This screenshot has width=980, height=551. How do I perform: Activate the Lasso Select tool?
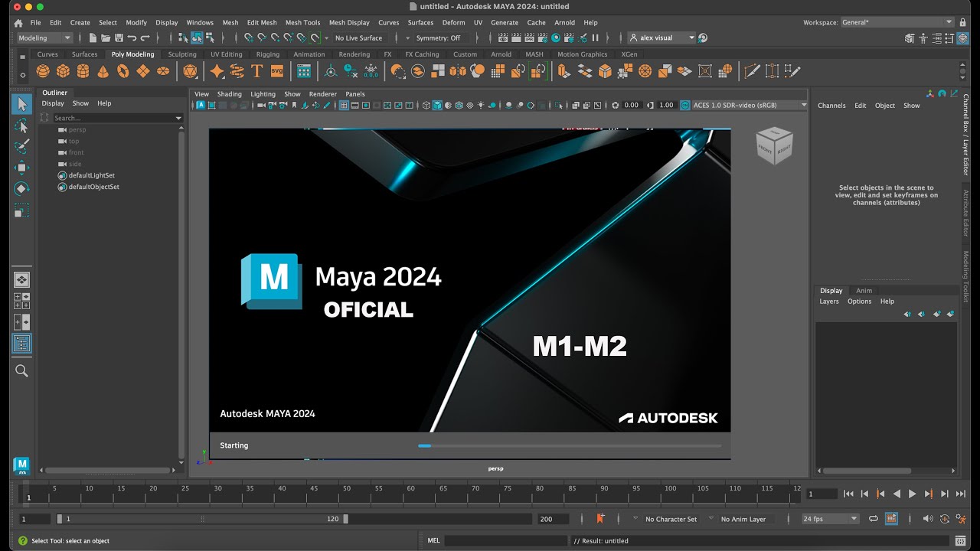point(21,126)
